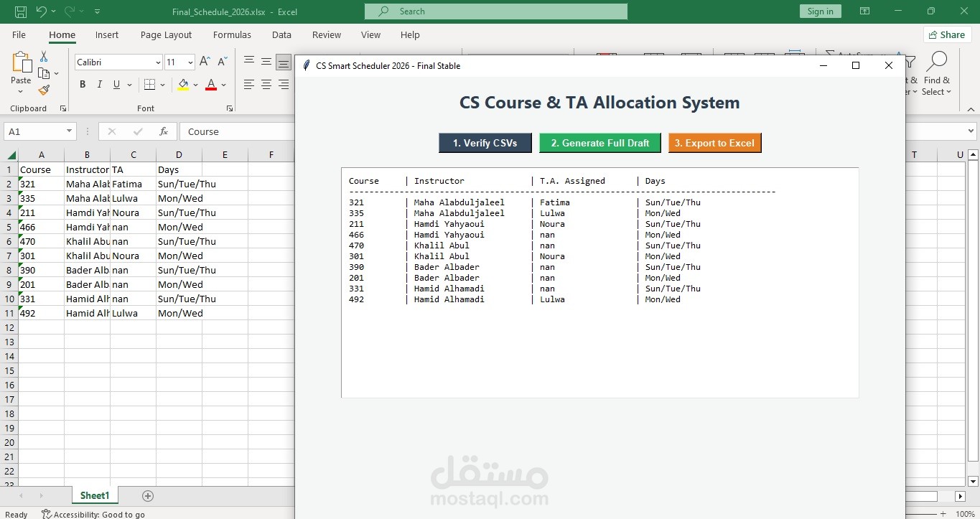Viewport: 980px width, 519px height.
Task: Switch to the Formulas ribbon tab
Action: (x=232, y=34)
